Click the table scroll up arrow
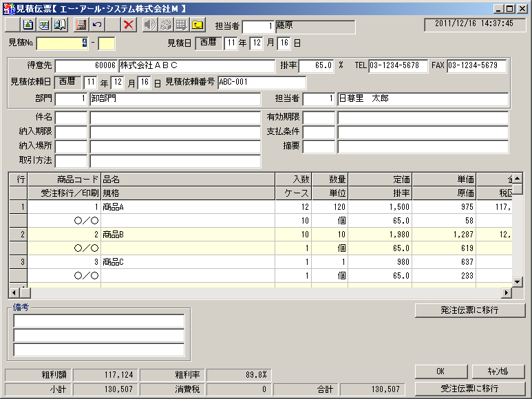 click(518, 178)
